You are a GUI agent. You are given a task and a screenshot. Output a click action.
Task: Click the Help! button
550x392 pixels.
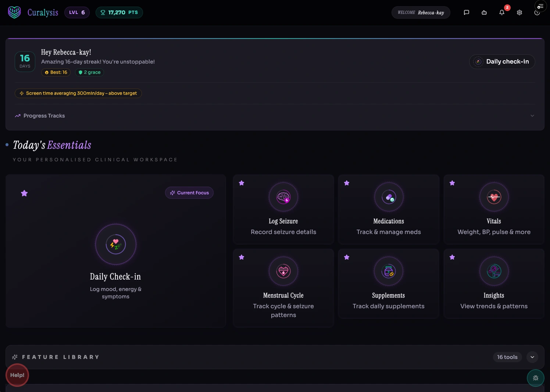pos(17,375)
